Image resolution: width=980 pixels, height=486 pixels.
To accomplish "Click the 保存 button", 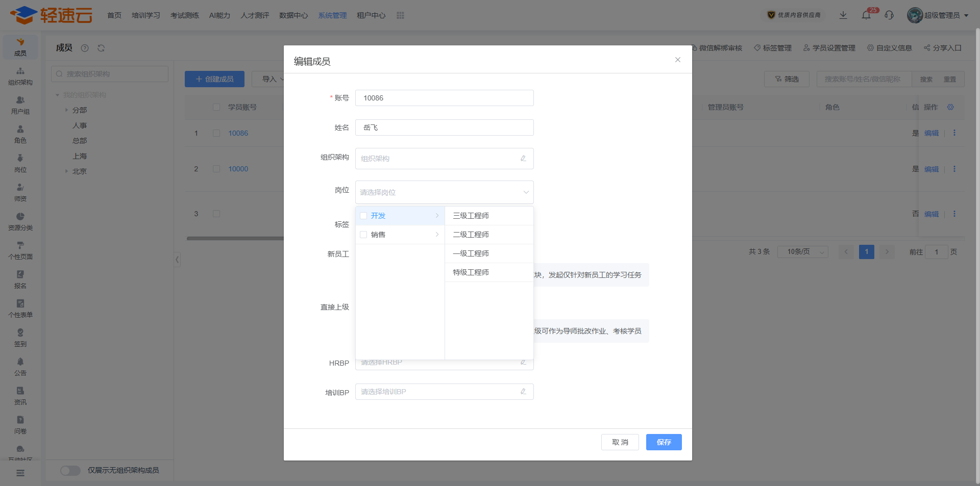I will [664, 442].
